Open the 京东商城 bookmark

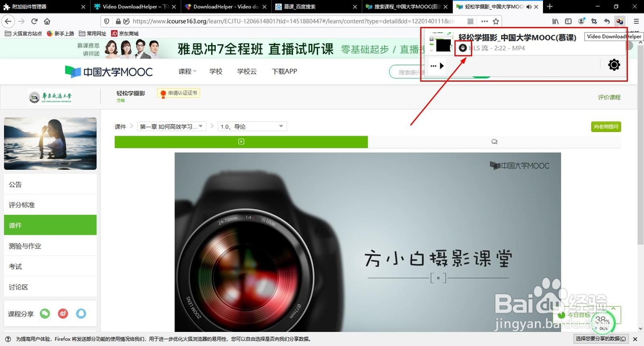coord(125,33)
